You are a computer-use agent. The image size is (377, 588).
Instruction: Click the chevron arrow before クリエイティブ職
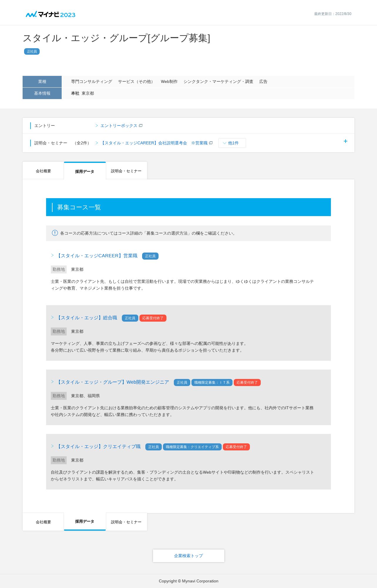click(52, 446)
